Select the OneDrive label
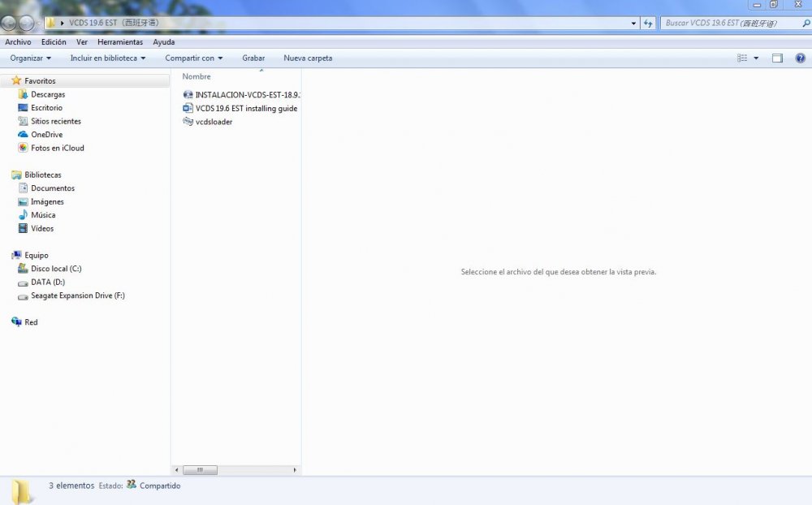Viewport: 812px width, 505px height. pos(46,134)
